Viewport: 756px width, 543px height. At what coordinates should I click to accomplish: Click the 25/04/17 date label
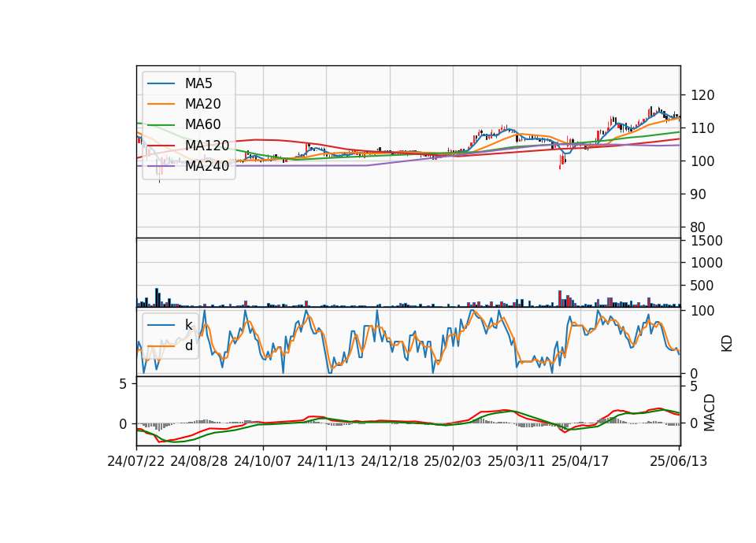coord(580,461)
